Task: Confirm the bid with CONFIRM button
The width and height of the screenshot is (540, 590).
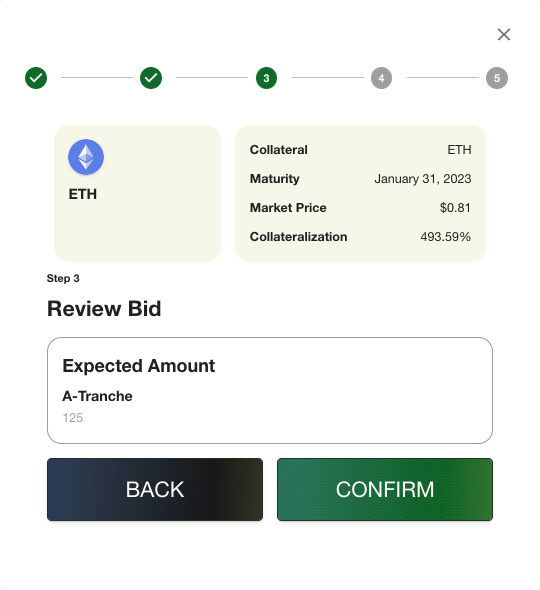Action: point(385,489)
